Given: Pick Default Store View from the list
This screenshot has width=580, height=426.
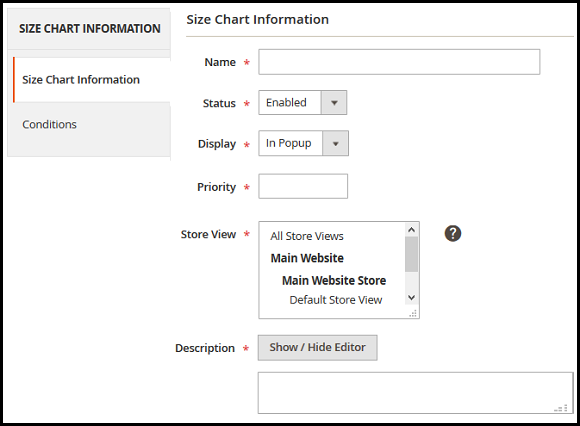Looking at the screenshot, I should click(335, 300).
